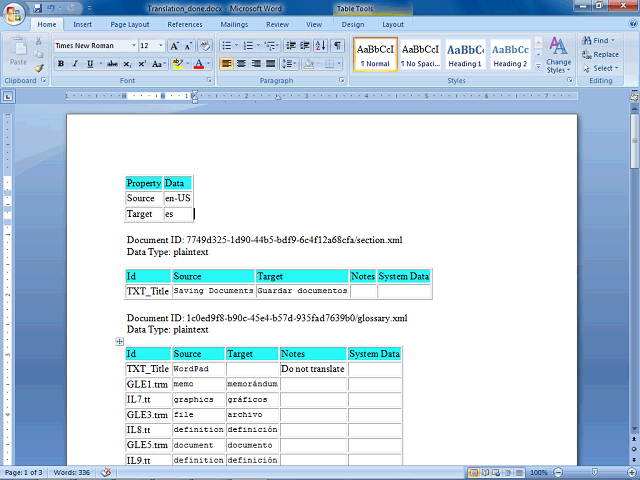Open proofing errors status icon

click(x=106, y=472)
